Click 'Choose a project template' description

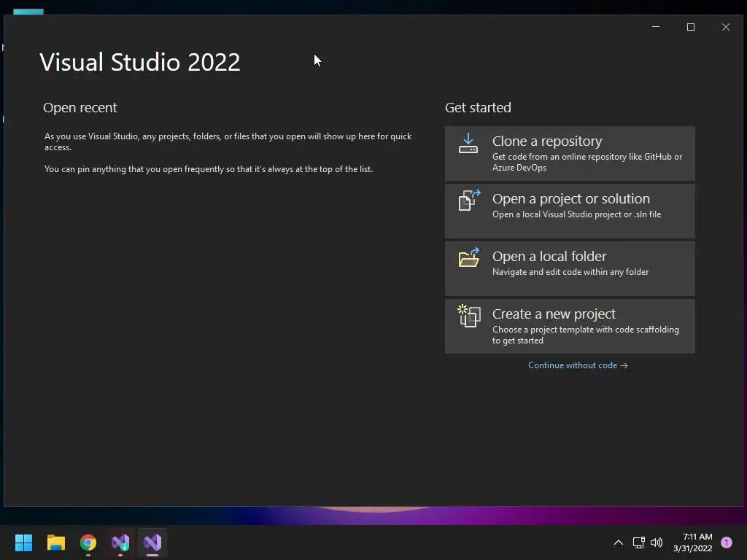(x=586, y=335)
